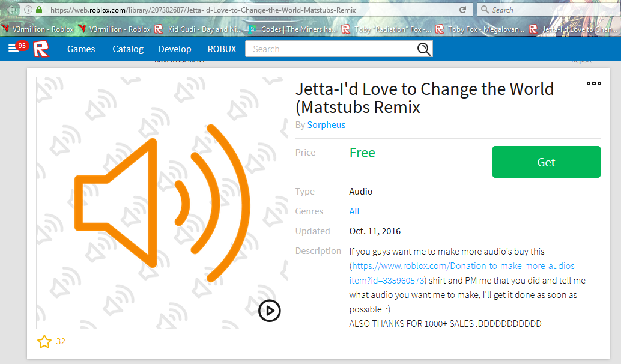The height and width of the screenshot is (364, 621).
Task: Click the red 95 notification badge
Action: click(22, 46)
